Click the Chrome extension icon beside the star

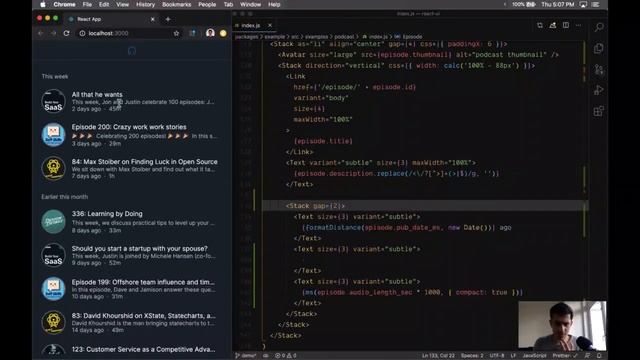click(x=193, y=33)
